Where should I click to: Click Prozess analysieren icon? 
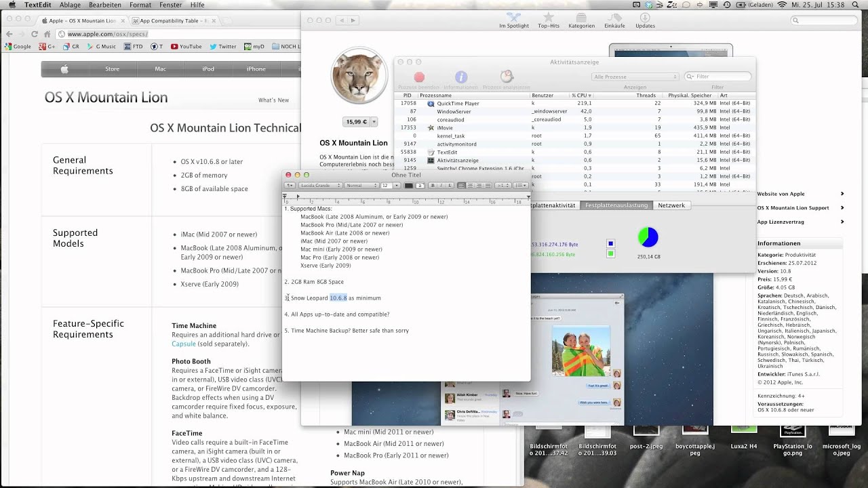coord(507,77)
